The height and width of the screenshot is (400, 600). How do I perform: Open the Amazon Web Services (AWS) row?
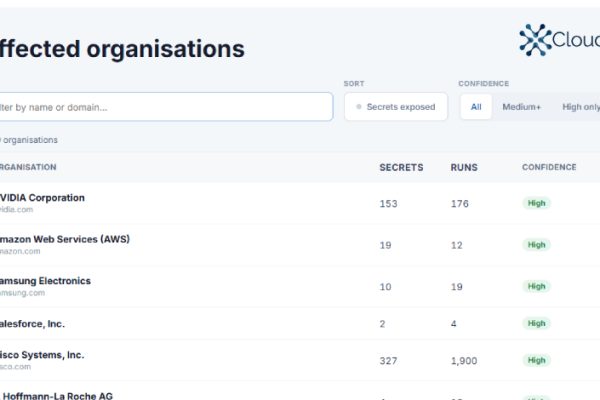pyautogui.click(x=300, y=245)
